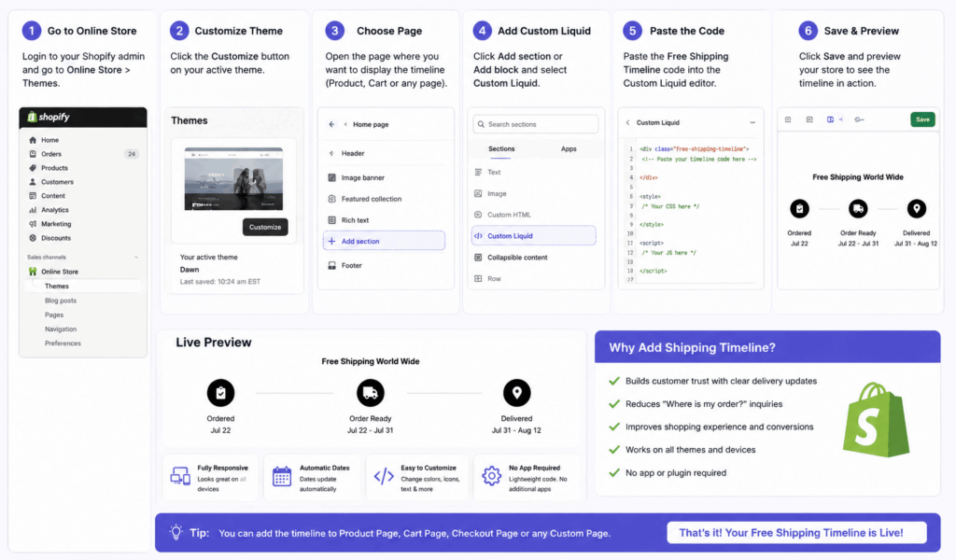Viewport: 956px width, 560px height.
Task: Open Preferences under Online Store
Action: click(63, 343)
